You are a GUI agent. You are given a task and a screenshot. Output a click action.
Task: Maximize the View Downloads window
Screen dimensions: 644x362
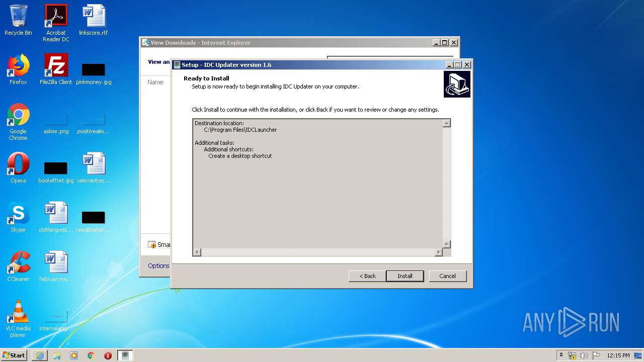(445, 43)
